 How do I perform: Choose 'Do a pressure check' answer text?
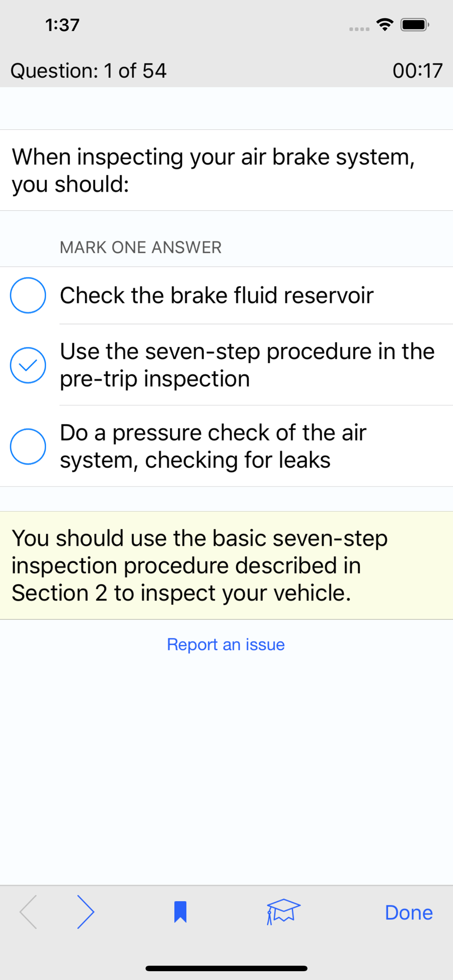coord(213,446)
